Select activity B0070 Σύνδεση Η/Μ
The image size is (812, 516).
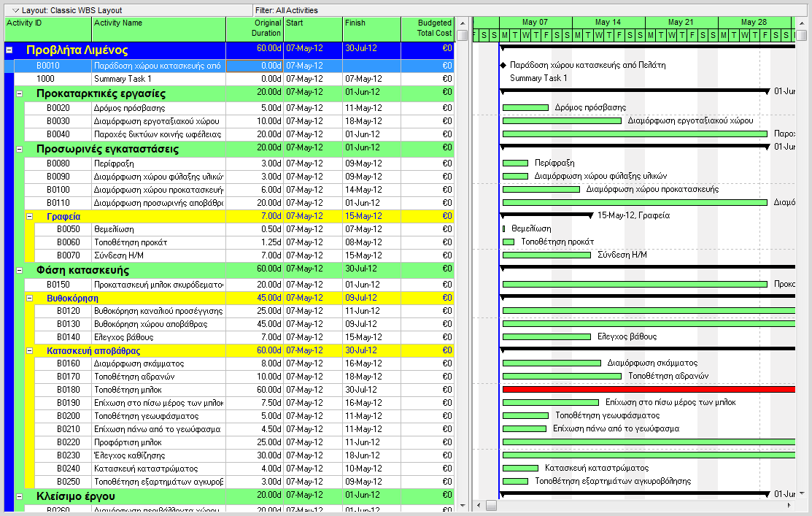pyautogui.click(x=244, y=255)
